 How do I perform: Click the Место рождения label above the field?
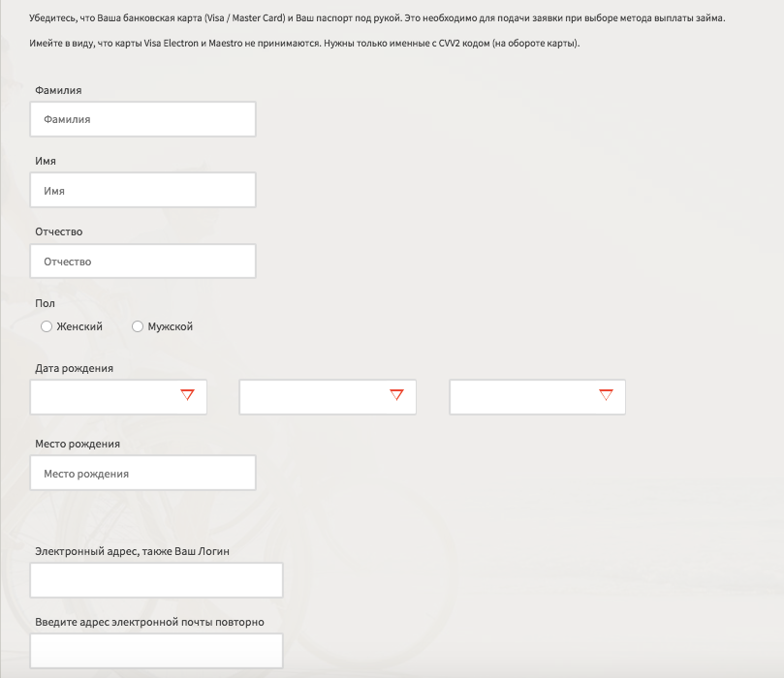pos(78,444)
